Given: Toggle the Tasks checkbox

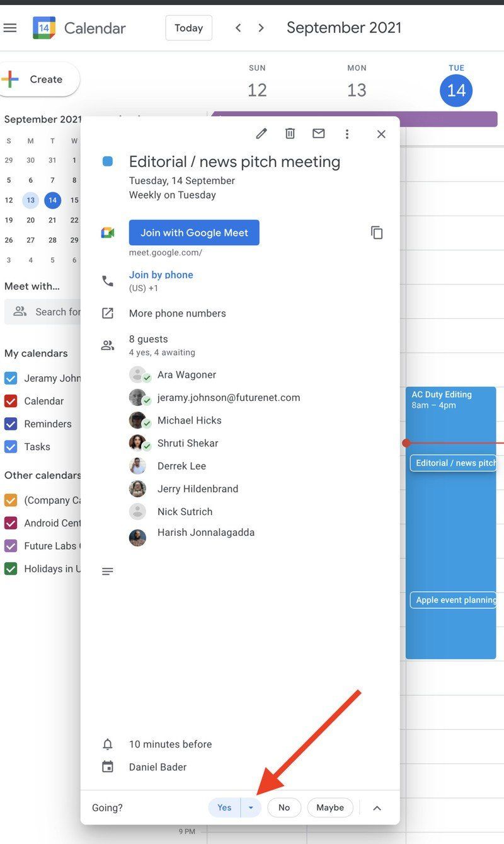Looking at the screenshot, I should click(x=11, y=446).
